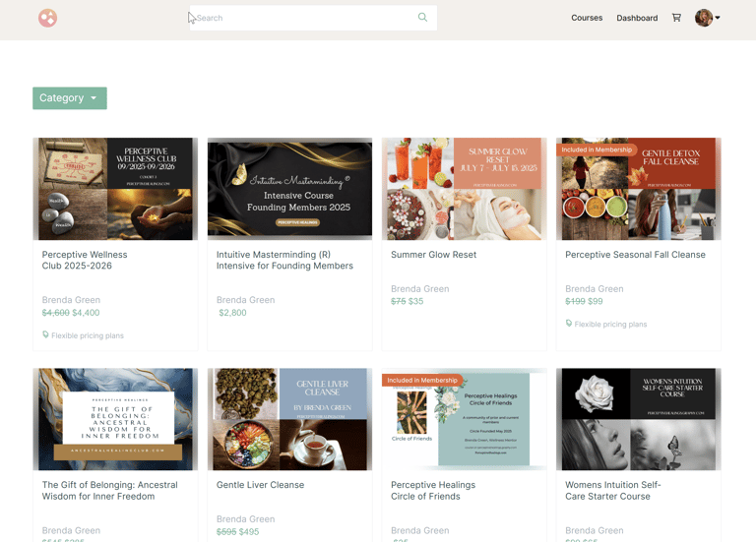Click the $595 $495 price

(237, 532)
